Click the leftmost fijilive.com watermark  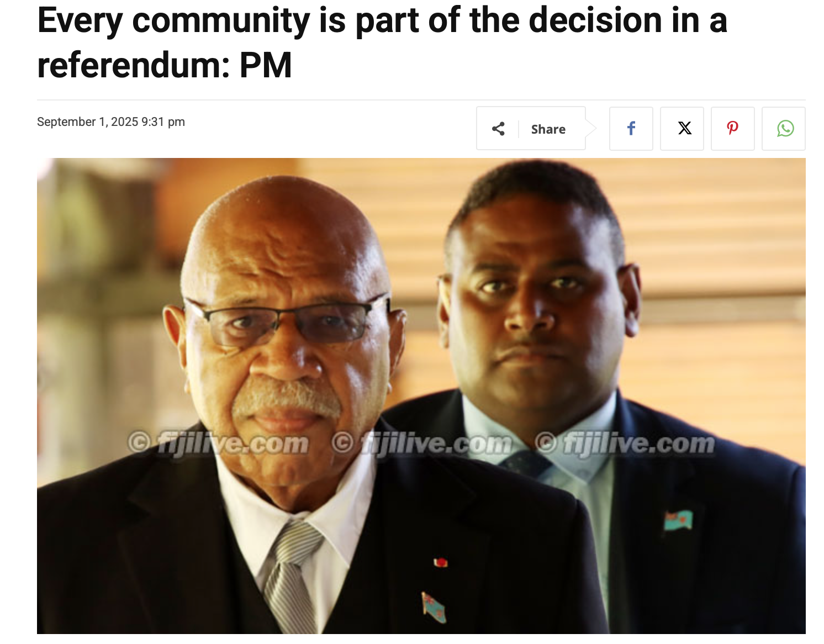coord(218,444)
